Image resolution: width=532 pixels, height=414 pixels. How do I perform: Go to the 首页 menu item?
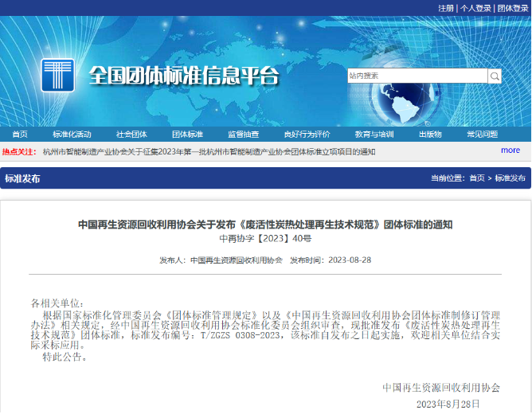pyautogui.click(x=20, y=135)
